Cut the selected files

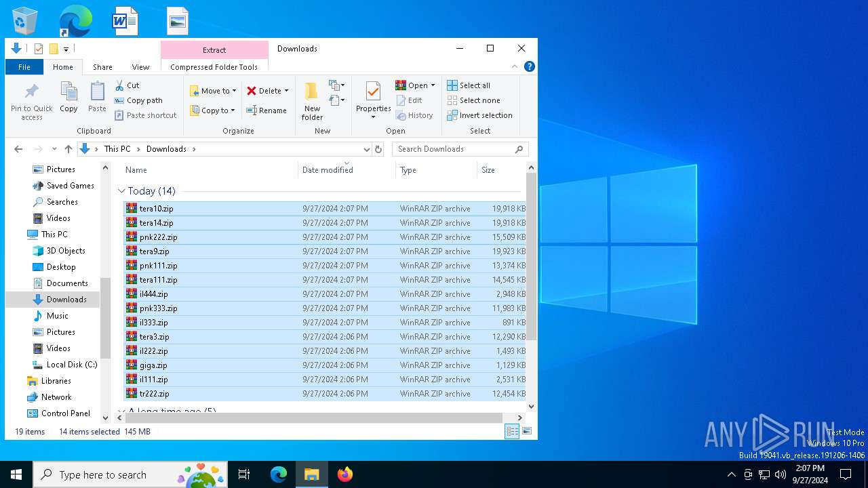(127, 85)
